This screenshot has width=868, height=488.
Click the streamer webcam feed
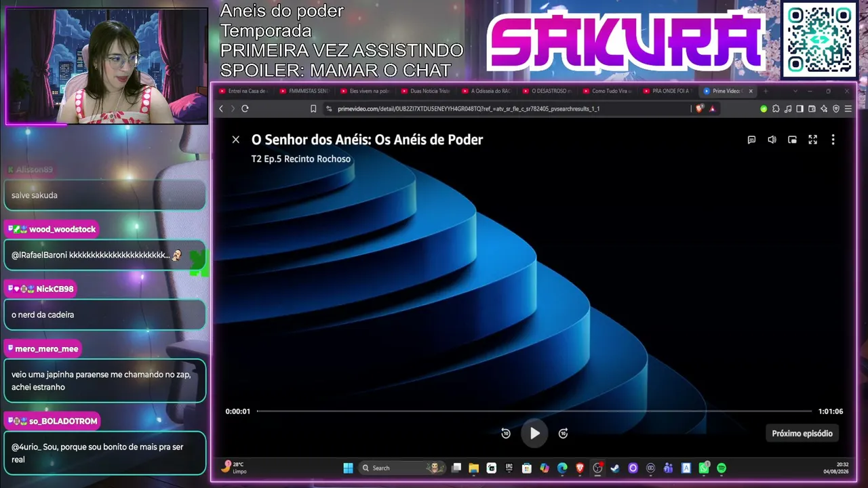[106, 66]
